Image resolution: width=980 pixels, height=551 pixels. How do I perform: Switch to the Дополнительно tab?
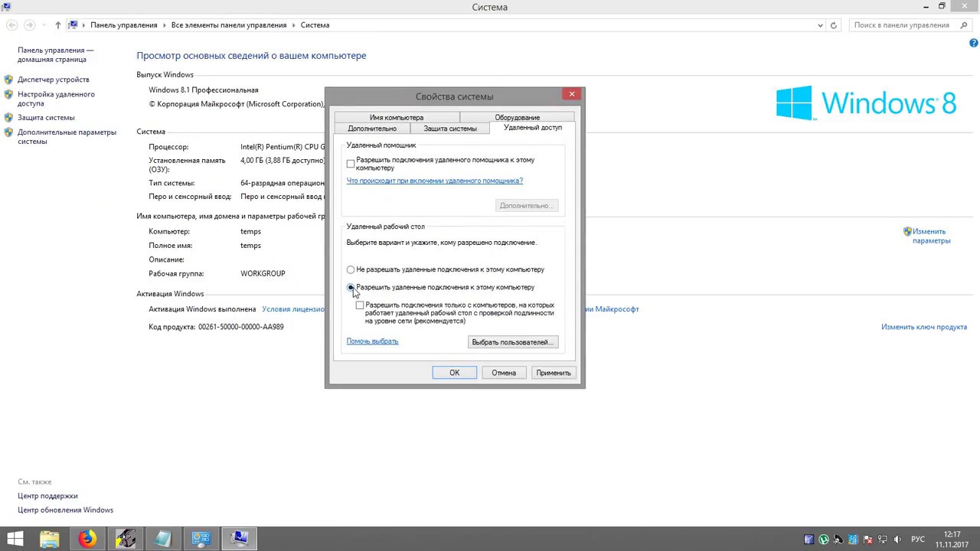[372, 129]
